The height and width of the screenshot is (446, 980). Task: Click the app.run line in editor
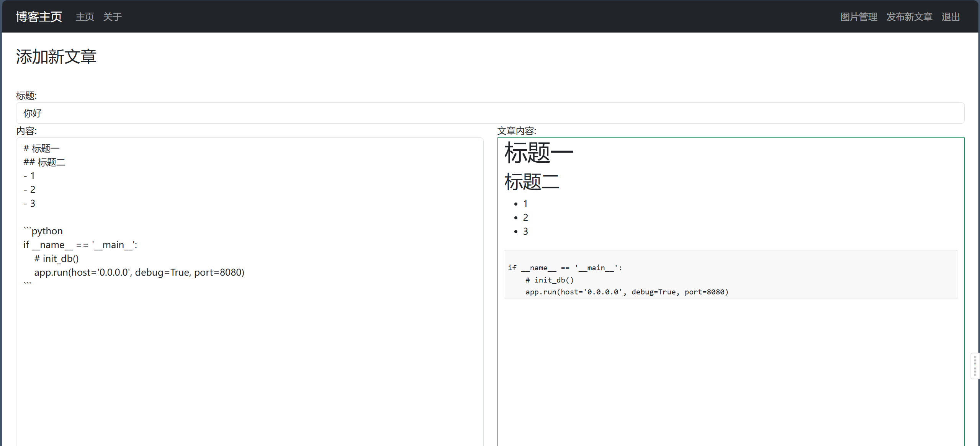pos(139,272)
